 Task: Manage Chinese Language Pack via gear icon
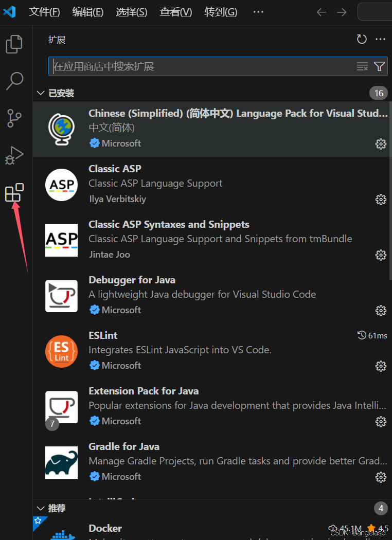click(x=381, y=143)
